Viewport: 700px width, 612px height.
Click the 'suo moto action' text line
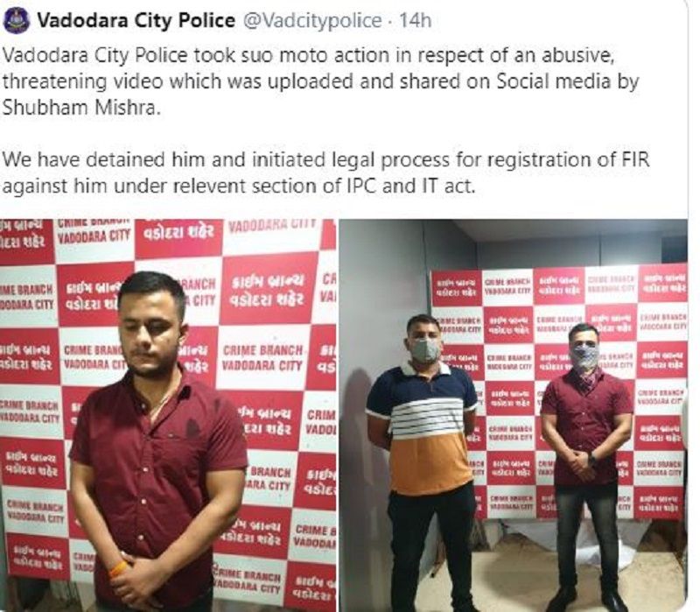click(307, 55)
